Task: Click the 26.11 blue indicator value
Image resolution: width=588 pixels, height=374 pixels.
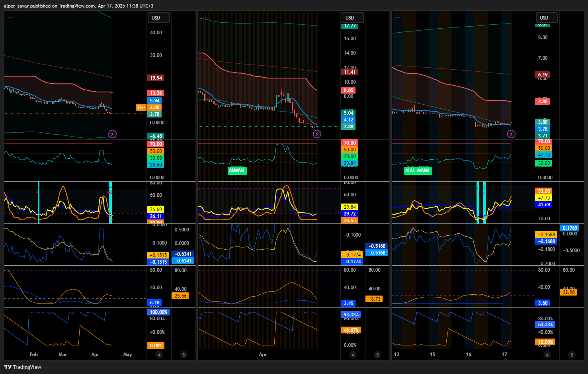Action: 156,216
